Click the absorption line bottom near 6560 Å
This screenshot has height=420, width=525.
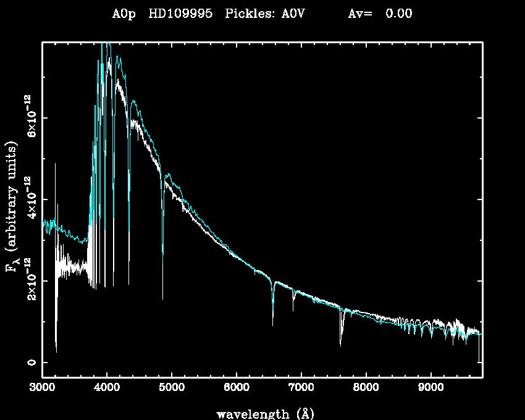(272, 323)
